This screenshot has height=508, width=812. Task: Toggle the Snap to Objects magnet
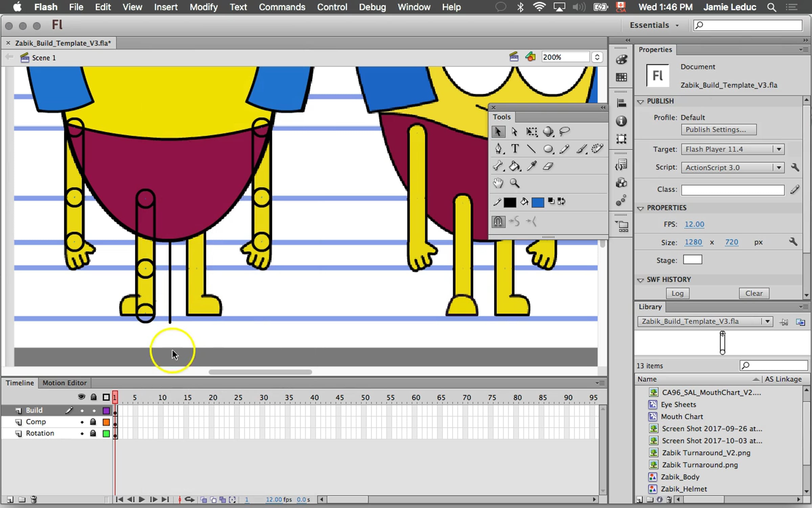498,222
